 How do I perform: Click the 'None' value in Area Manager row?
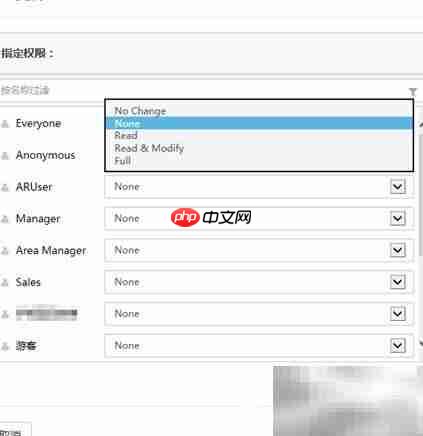pyautogui.click(x=127, y=250)
